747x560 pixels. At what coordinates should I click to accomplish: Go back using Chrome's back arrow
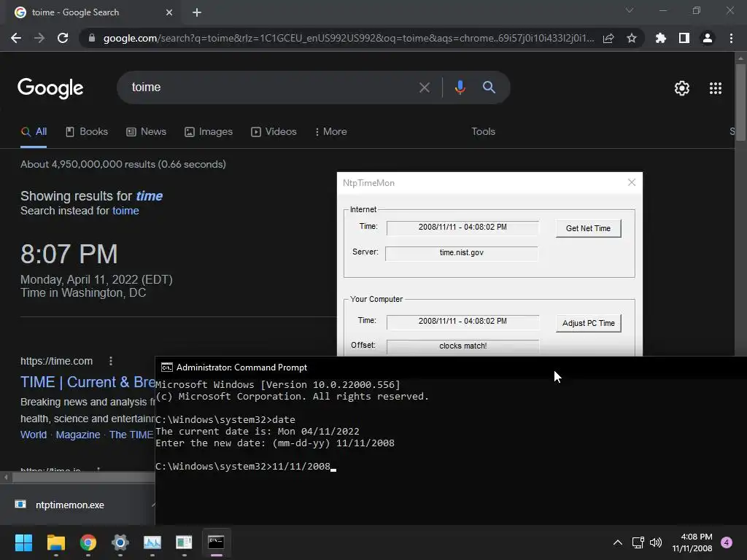tap(16, 38)
